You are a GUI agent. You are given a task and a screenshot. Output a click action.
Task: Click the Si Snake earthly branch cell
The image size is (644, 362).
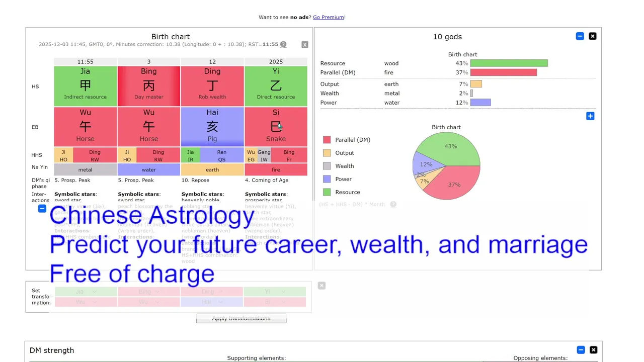pos(276,127)
